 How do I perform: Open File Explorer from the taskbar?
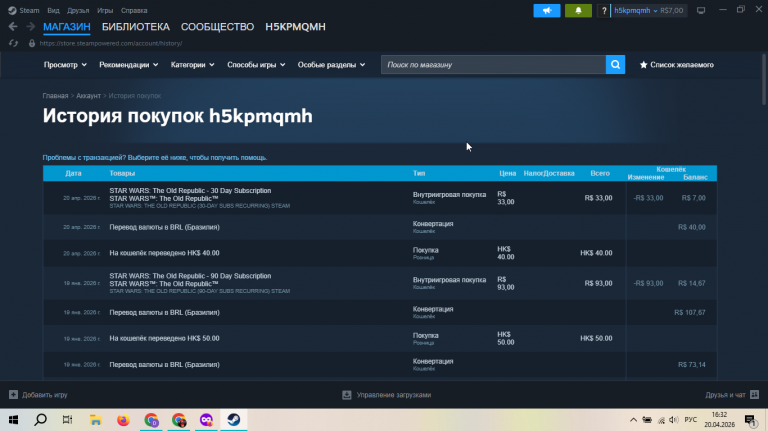pyautogui.click(x=95, y=420)
